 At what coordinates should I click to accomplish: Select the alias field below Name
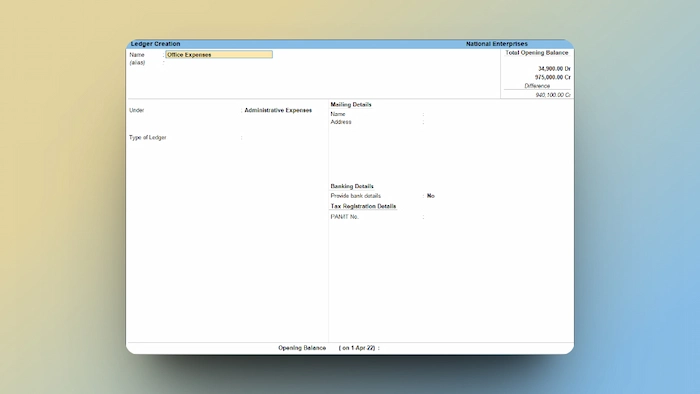[x=219, y=63]
